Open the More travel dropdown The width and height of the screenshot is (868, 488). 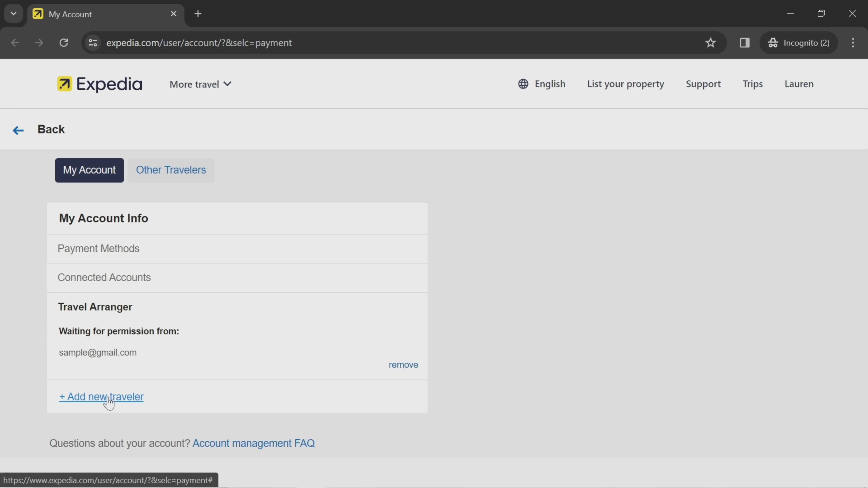click(x=200, y=84)
